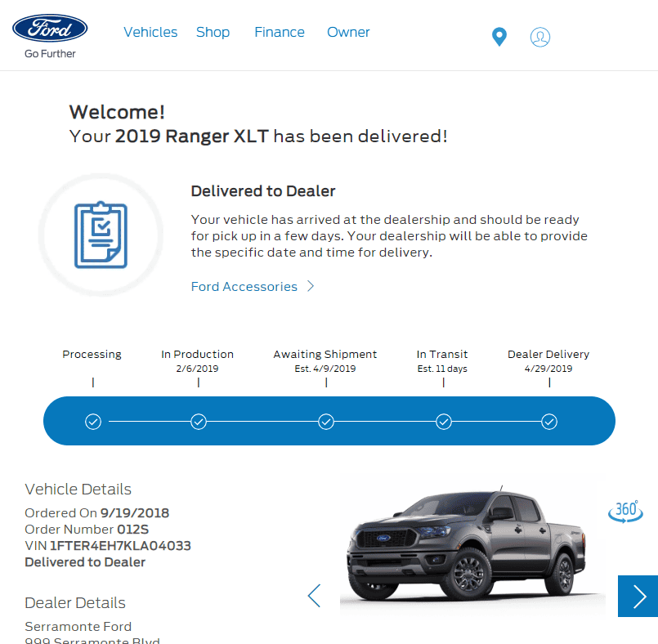Show previous vehicle image with left arrow

coord(315,596)
